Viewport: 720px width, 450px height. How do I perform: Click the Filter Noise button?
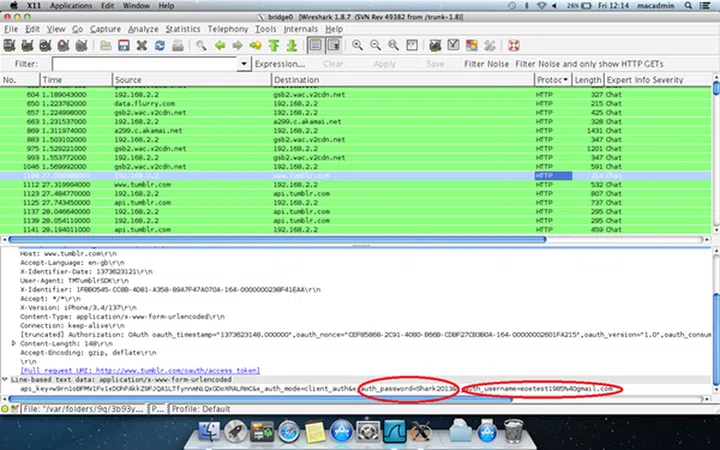pyautogui.click(x=486, y=63)
